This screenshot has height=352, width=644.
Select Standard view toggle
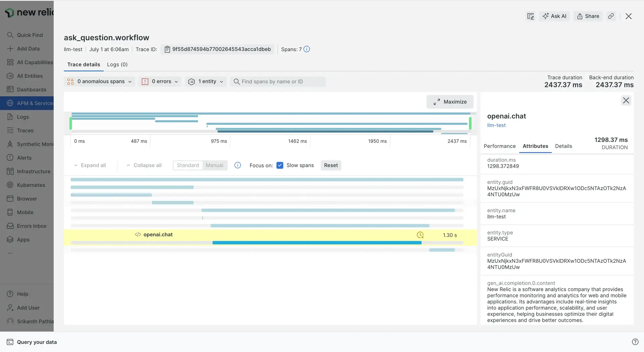tap(188, 165)
